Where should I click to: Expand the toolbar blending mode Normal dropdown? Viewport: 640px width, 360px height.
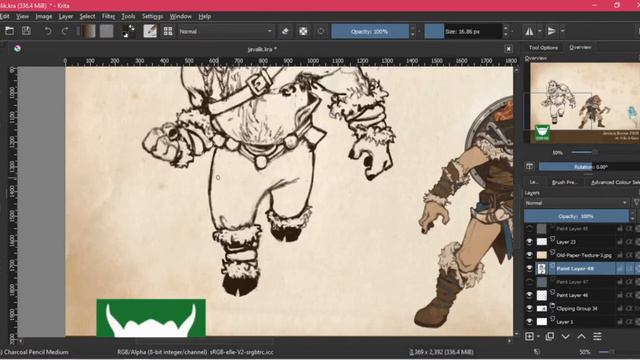226,31
